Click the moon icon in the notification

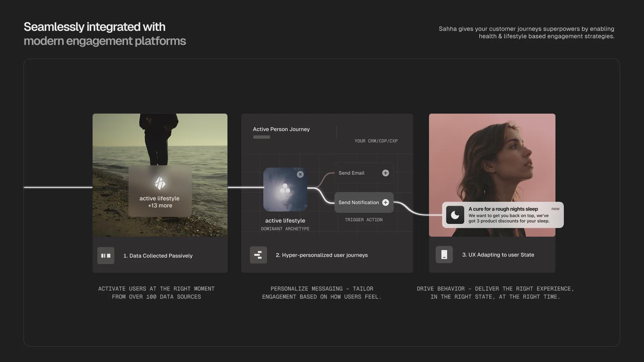tap(455, 215)
